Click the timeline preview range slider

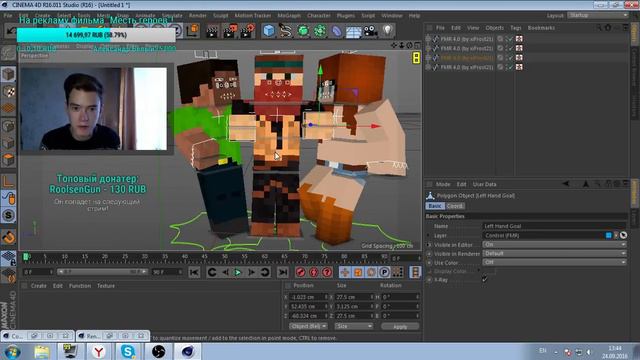click(102, 271)
